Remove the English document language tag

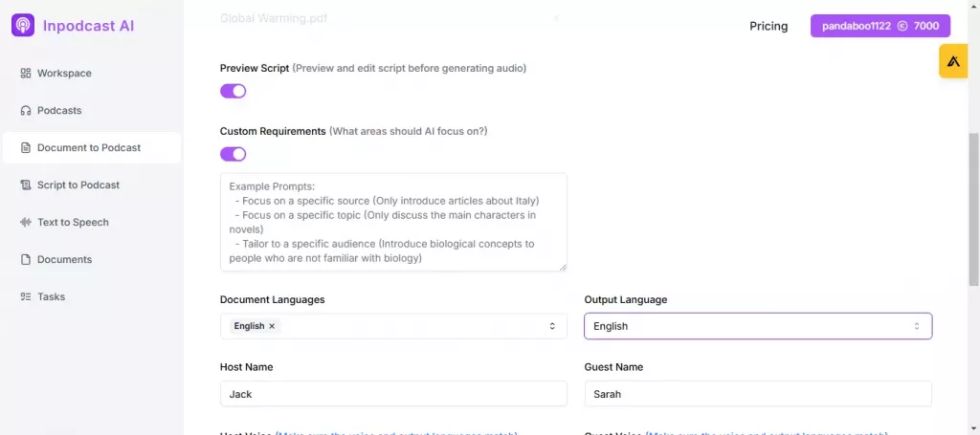coord(272,326)
